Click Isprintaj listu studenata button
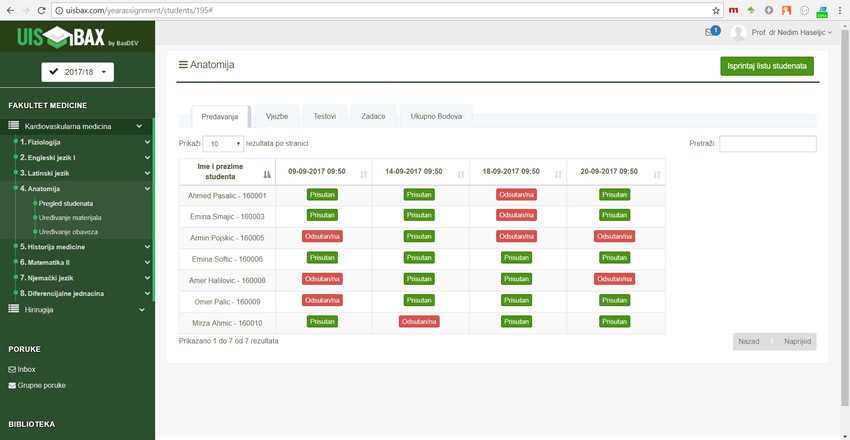This screenshot has width=850, height=440. [x=767, y=66]
